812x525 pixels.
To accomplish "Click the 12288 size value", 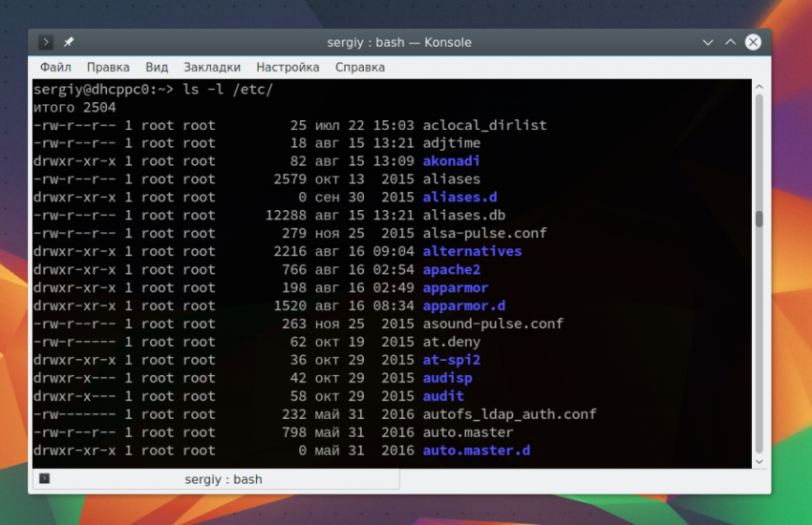I will (286, 215).
